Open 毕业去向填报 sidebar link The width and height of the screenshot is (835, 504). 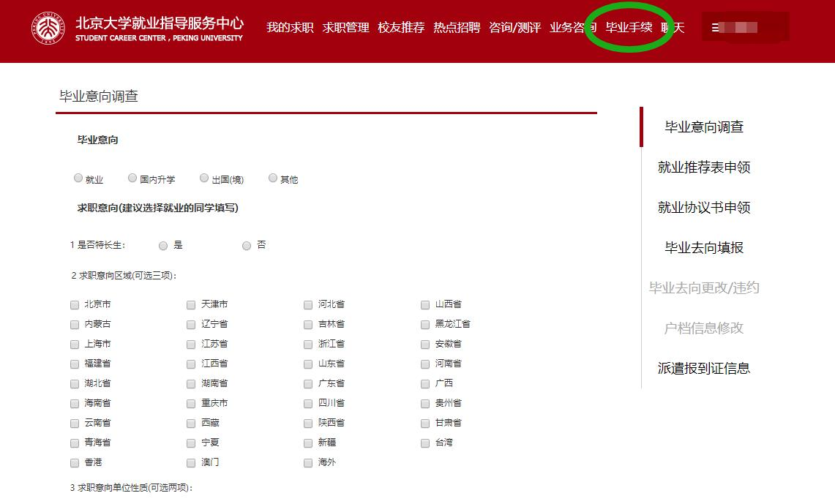click(x=703, y=248)
